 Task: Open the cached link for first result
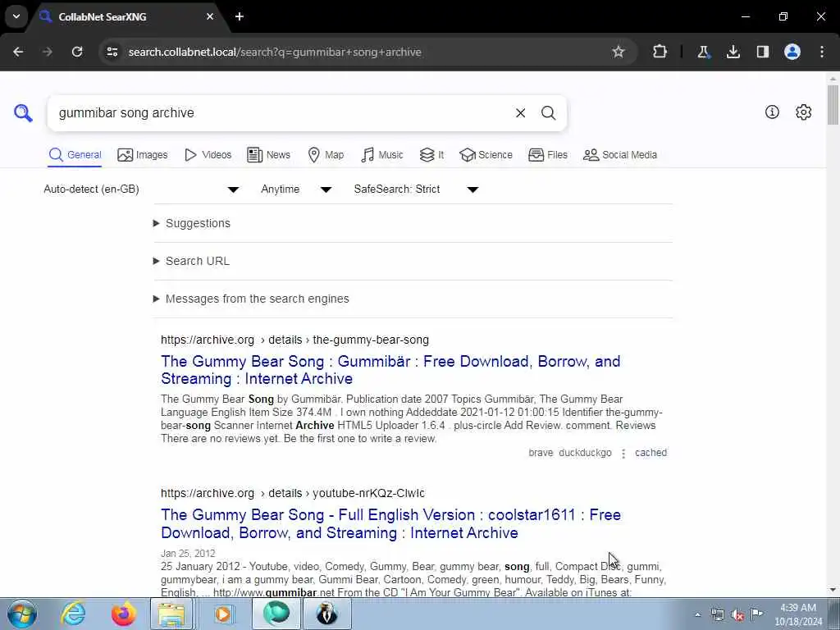point(651,453)
